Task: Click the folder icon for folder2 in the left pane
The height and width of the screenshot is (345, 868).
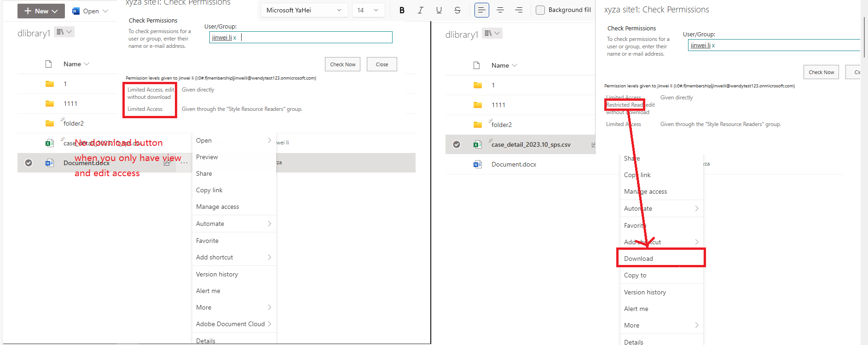Action: 50,123
